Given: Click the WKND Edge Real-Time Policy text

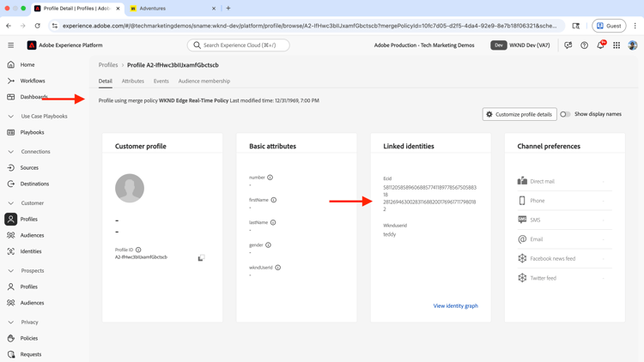Looking at the screenshot, I should [193, 100].
